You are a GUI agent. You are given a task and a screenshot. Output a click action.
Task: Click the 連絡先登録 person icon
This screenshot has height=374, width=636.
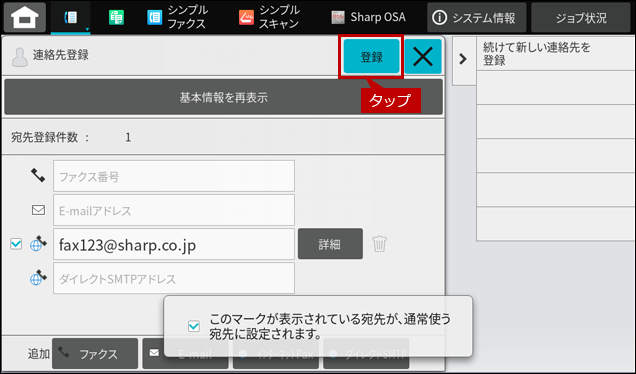(19, 57)
